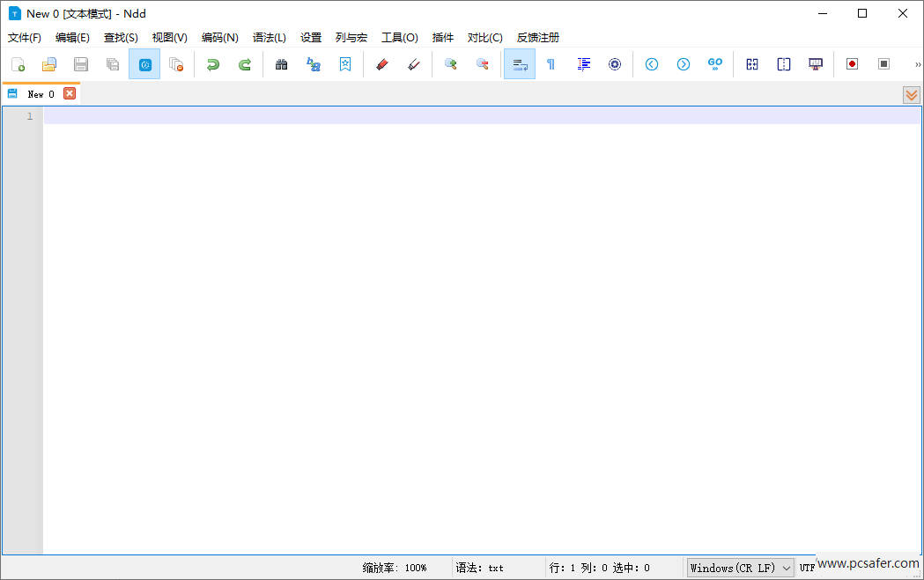Click the green Undo arrow

pyautogui.click(x=212, y=64)
